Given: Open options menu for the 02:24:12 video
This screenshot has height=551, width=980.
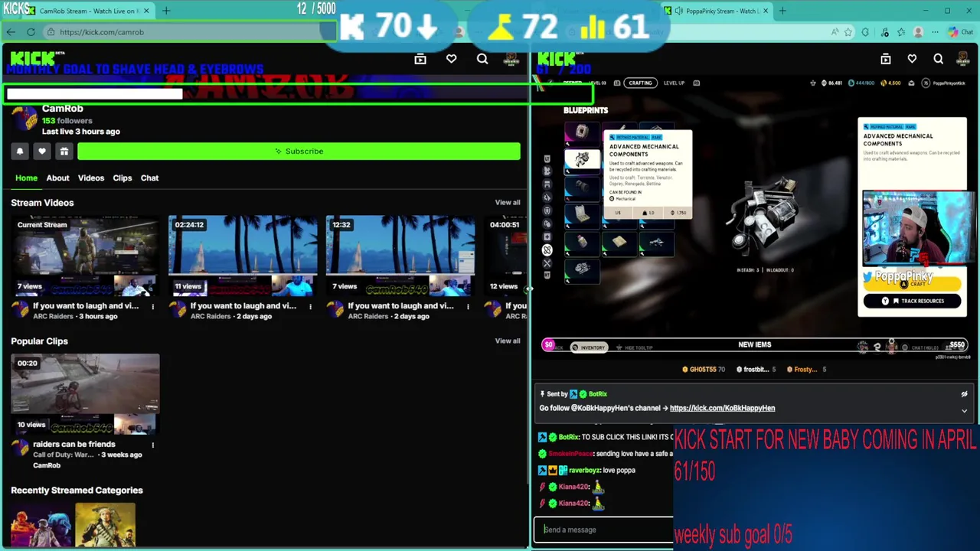Looking at the screenshot, I should (x=310, y=307).
